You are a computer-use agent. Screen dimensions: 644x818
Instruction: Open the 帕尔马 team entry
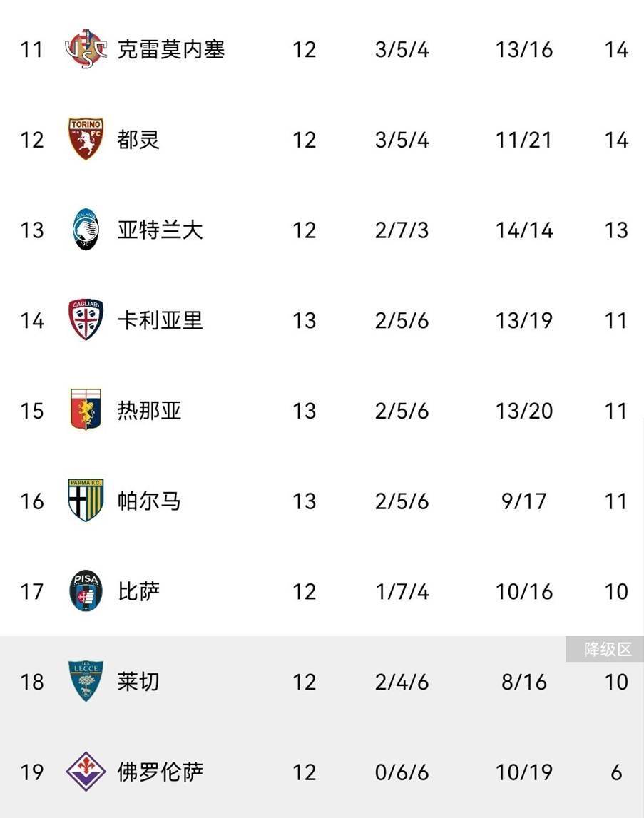149,501
